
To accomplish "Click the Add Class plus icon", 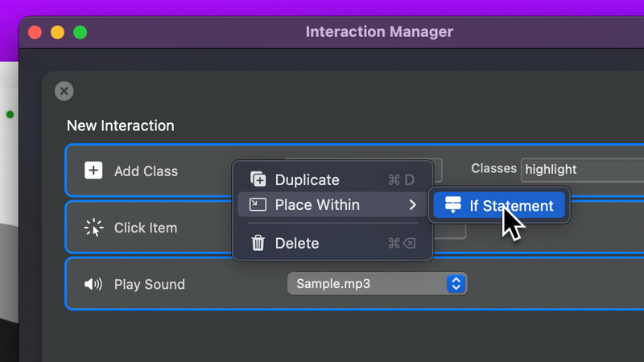I will coord(93,171).
